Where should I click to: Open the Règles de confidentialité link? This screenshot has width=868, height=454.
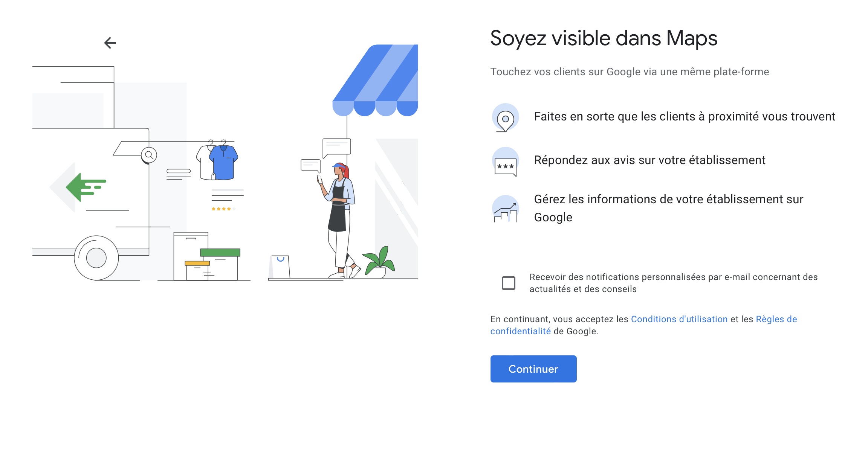(776, 319)
